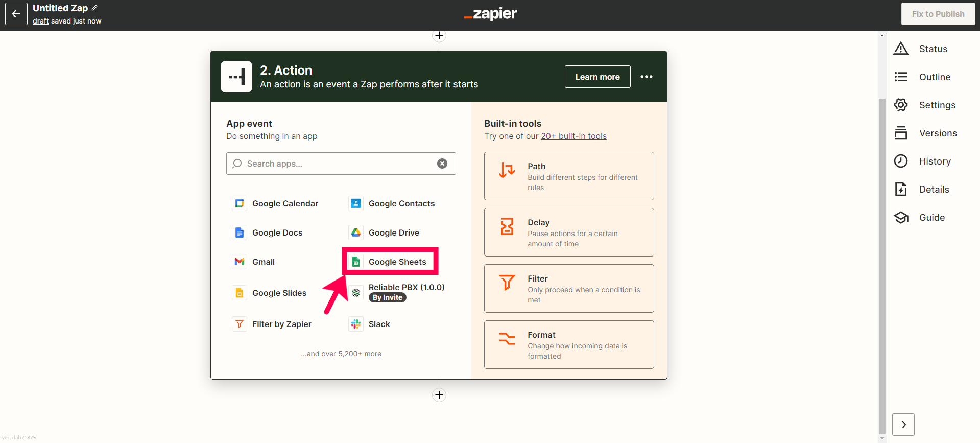Click the Learn more button
980x443 pixels.
(x=597, y=77)
